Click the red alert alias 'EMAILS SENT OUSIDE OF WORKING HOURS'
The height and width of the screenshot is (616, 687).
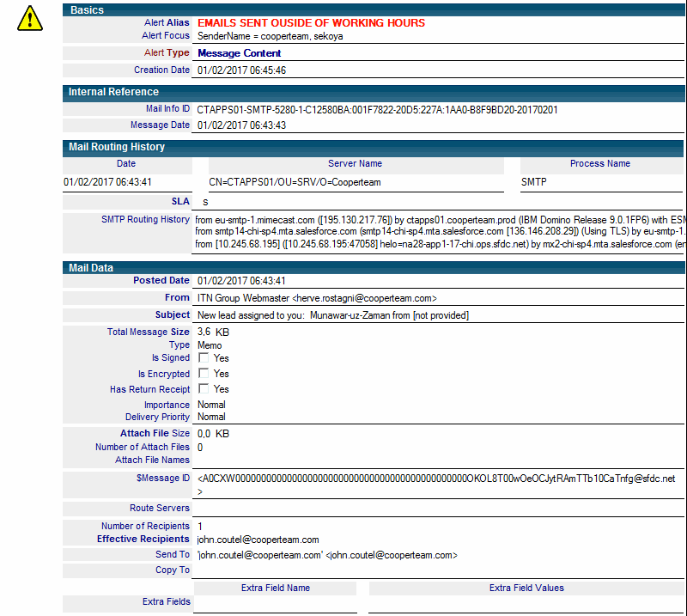coord(311,23)
